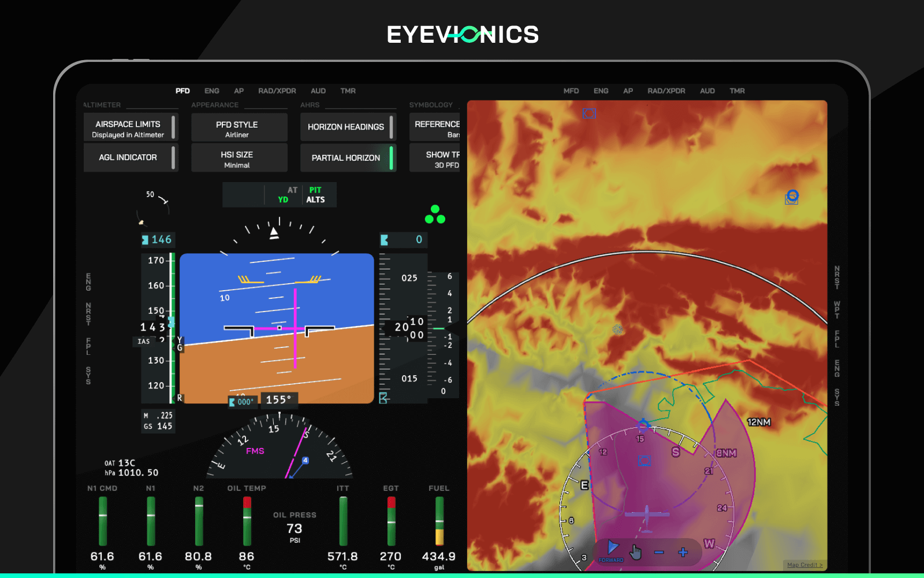Image resolution: width=924 pixels, height=578 pixels.
Task: Open the ENG tab on the right display
Action: click(601, 91)
